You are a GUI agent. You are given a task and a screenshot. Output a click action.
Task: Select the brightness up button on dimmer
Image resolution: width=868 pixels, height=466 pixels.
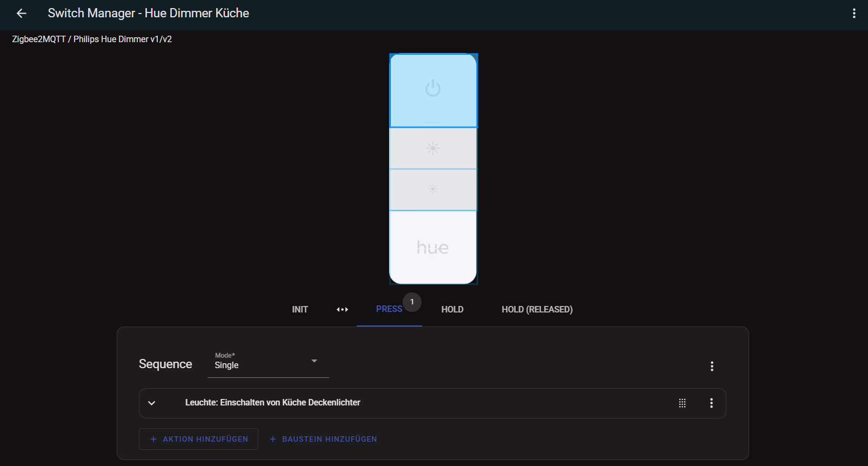(433, 148)
